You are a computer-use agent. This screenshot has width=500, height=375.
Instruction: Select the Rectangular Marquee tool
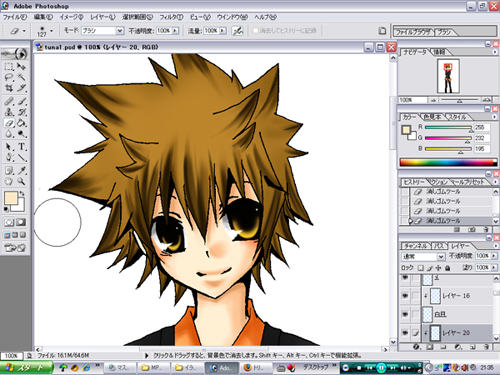click(x=9, y=67)
